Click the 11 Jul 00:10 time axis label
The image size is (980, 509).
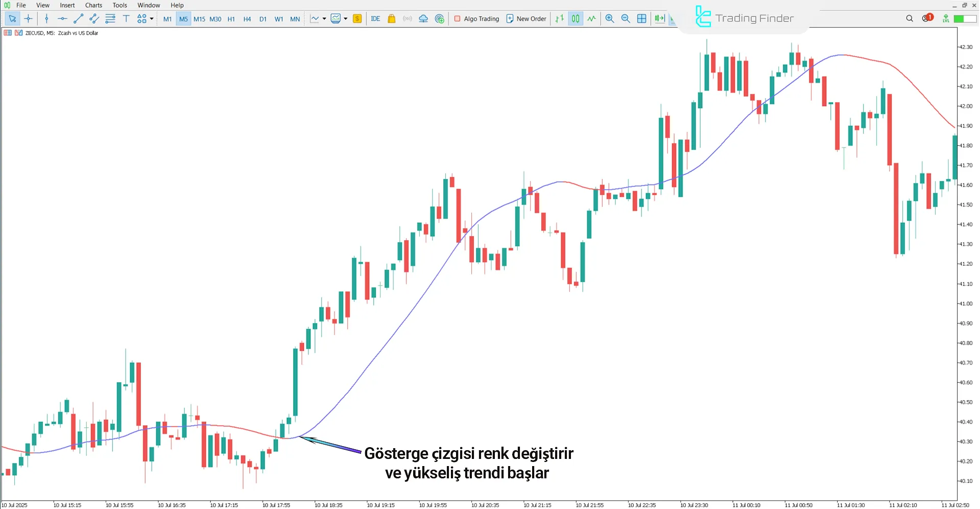click(747, 505)
